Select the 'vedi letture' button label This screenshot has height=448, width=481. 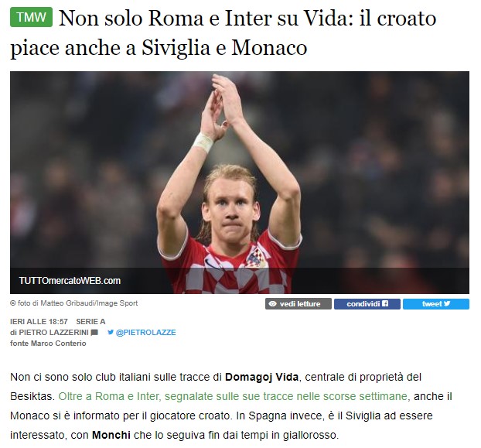click(300, 304)
